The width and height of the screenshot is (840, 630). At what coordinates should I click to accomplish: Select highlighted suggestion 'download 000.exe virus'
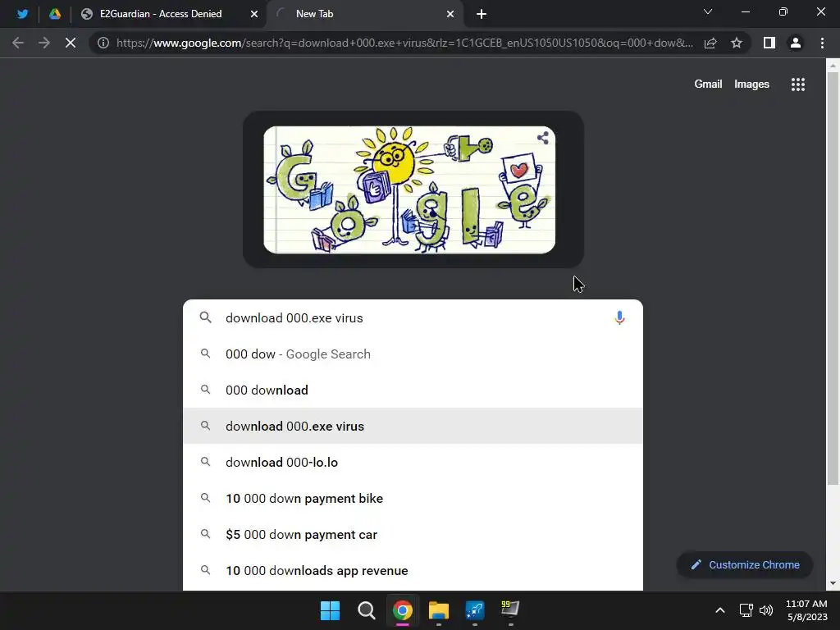pyautogui.click(x=413, y=426)
